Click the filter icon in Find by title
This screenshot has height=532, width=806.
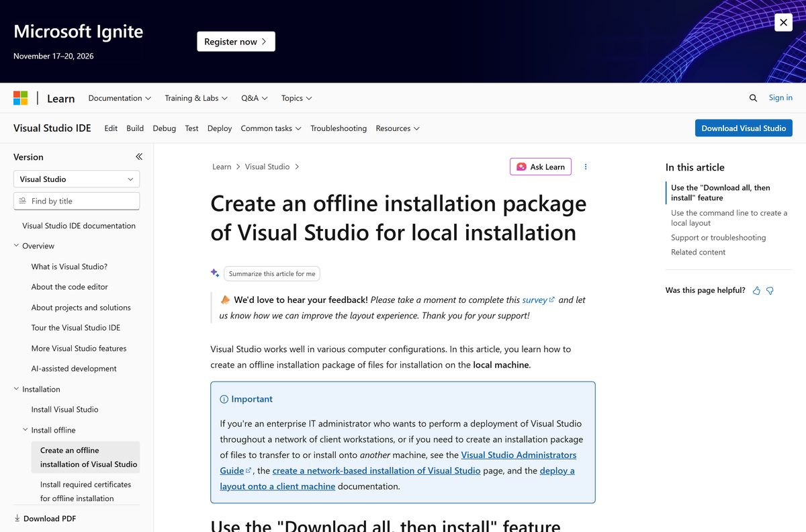tap(23, 201)
